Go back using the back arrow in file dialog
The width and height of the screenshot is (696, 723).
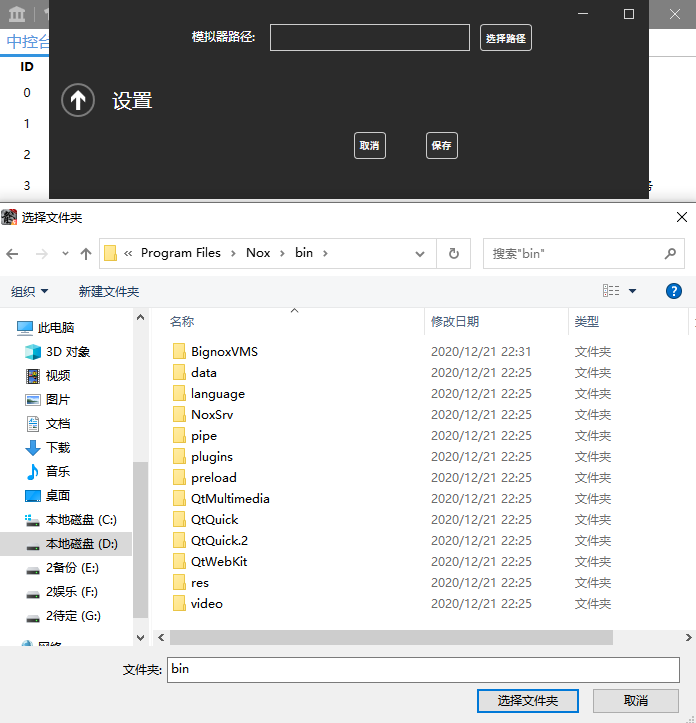click(12, 254)
